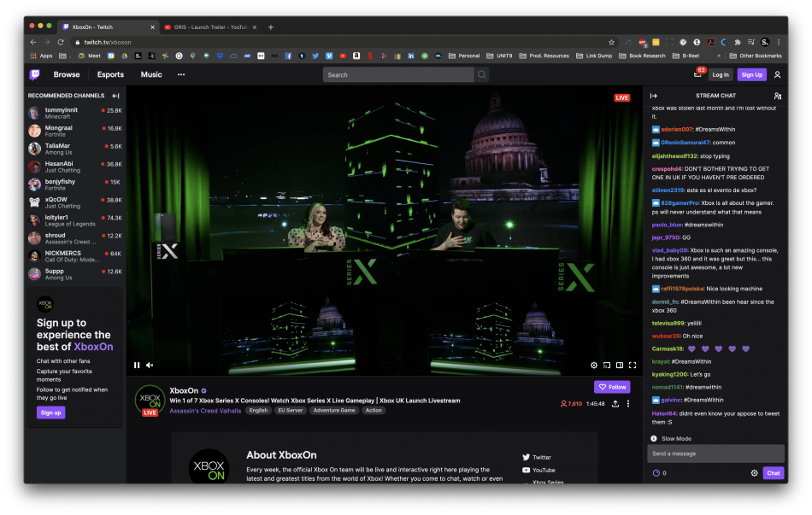Open chat settings gear

coord(754,473)
